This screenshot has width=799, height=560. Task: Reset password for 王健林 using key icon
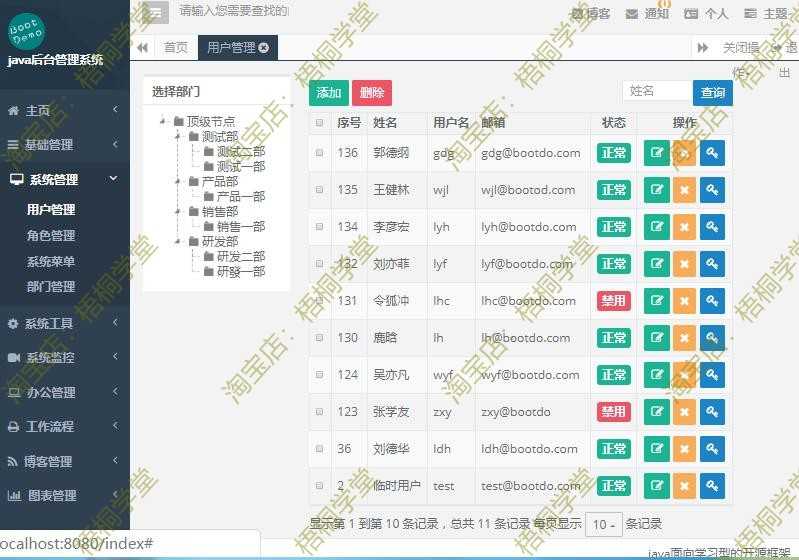712,190
